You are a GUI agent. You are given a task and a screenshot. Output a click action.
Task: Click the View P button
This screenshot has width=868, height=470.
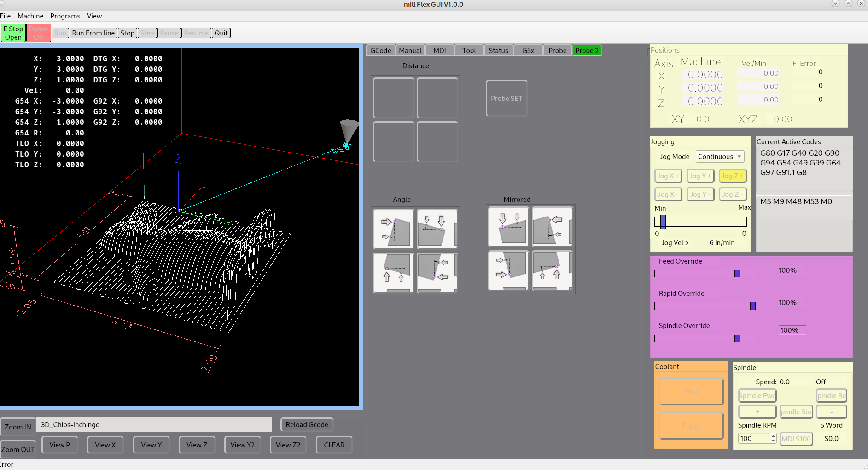tap(60, 445)
